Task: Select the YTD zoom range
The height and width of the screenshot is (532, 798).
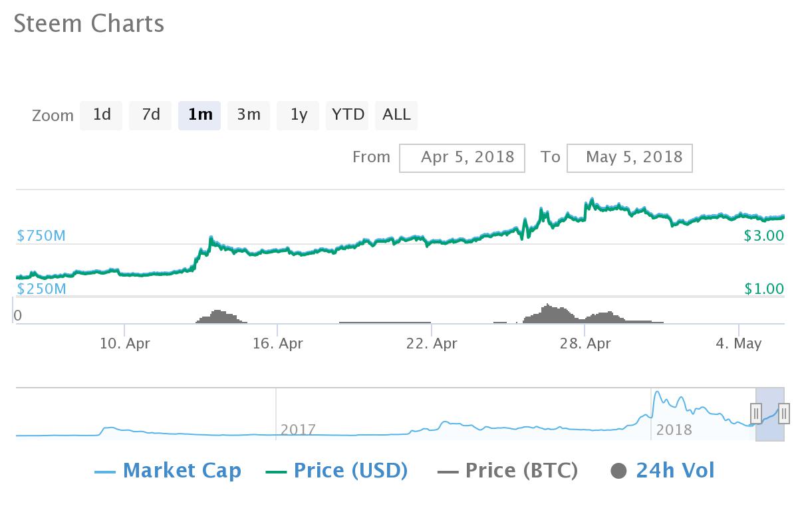Action: (346, 115)
